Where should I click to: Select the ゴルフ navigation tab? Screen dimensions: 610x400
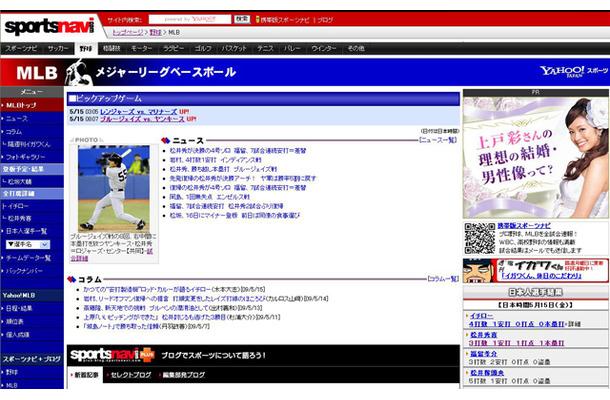203,48
